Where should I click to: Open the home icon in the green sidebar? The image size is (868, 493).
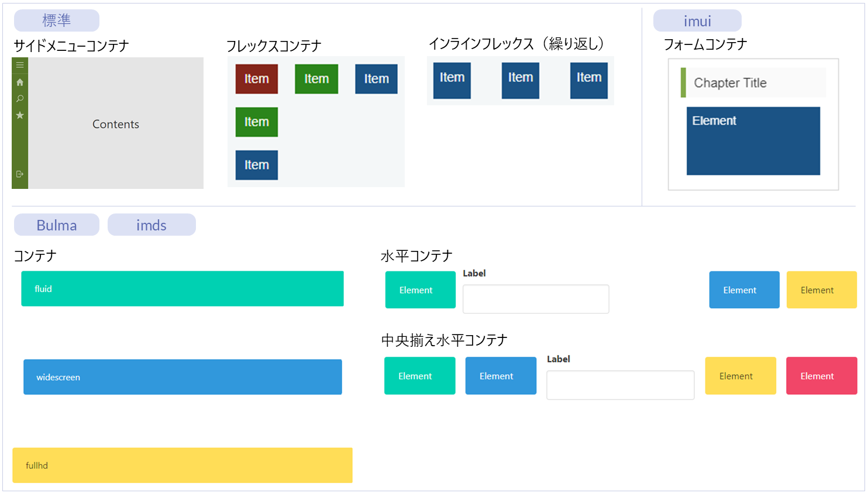20,82
